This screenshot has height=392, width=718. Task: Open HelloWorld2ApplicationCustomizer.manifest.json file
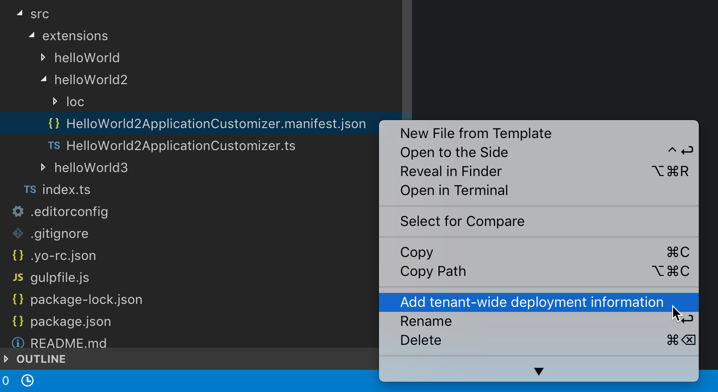click(216, 124)
